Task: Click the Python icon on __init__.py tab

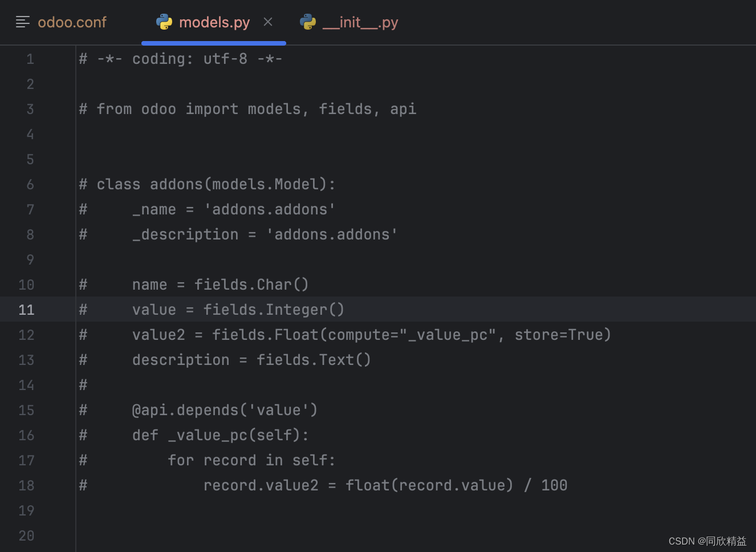Action: click(x=308, y=22)
